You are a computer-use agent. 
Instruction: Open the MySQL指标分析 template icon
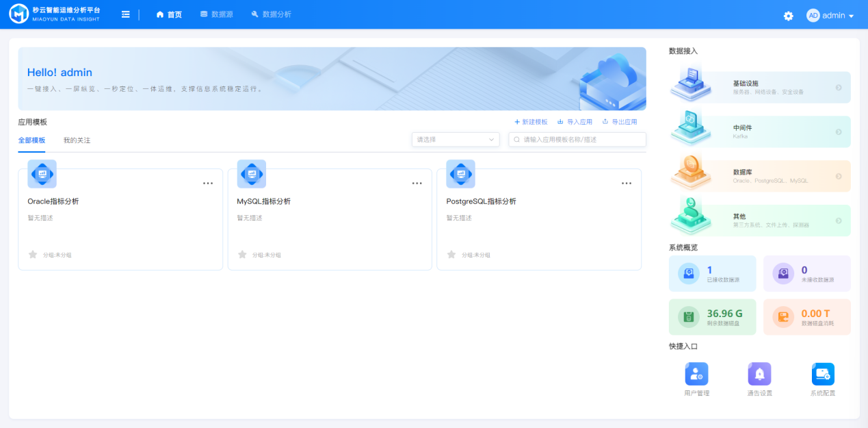(252, 174)
